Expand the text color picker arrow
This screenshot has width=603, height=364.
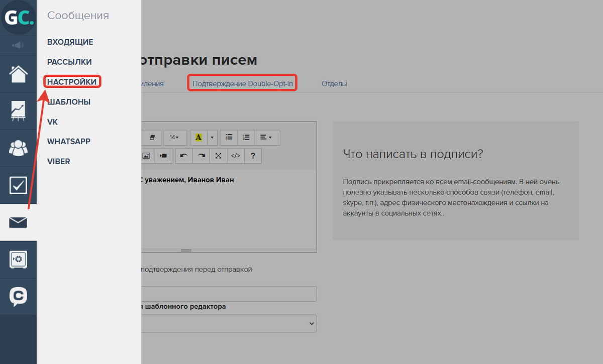[x=213, y=137]
